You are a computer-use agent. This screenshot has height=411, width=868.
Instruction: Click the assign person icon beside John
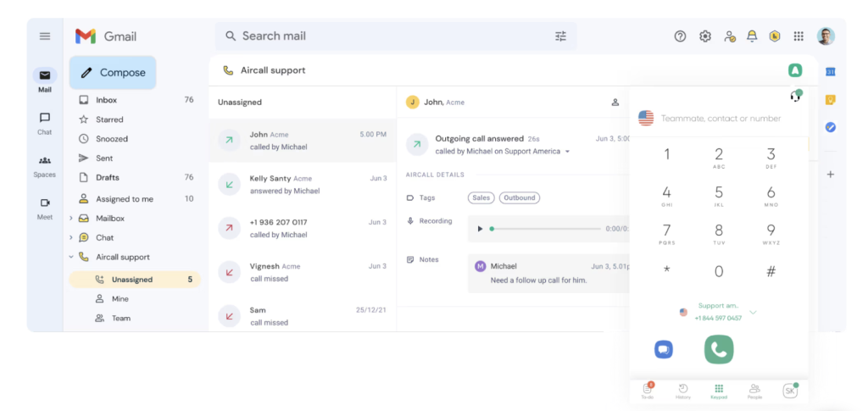615,103
